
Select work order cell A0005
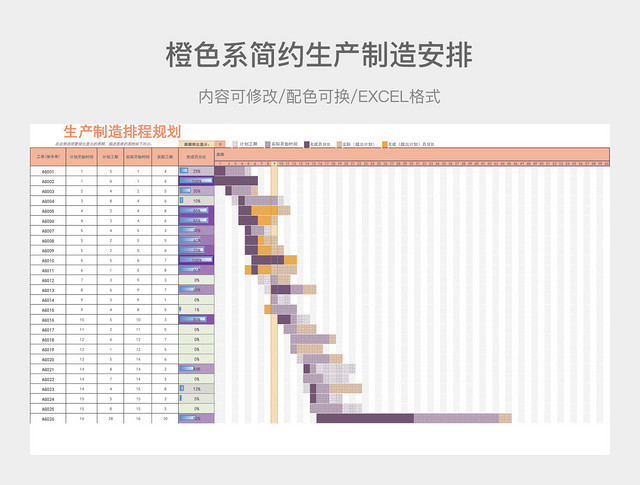(48, 211)
